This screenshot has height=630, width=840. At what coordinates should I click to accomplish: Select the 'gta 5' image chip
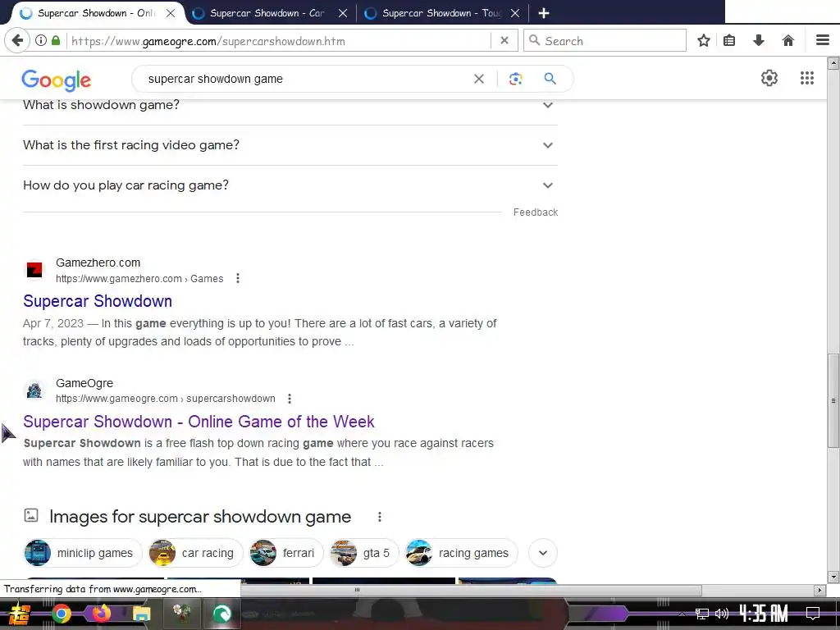tap(363, 553)
